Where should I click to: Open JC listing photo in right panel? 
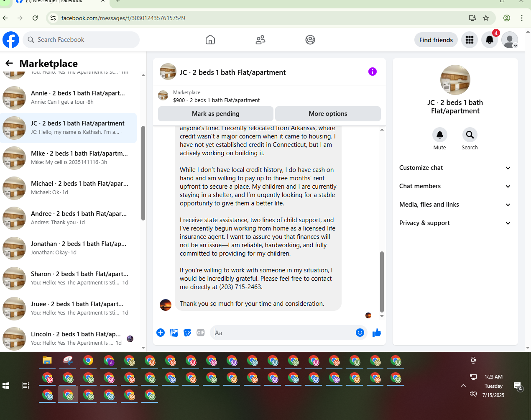click(x=455, y=80)
